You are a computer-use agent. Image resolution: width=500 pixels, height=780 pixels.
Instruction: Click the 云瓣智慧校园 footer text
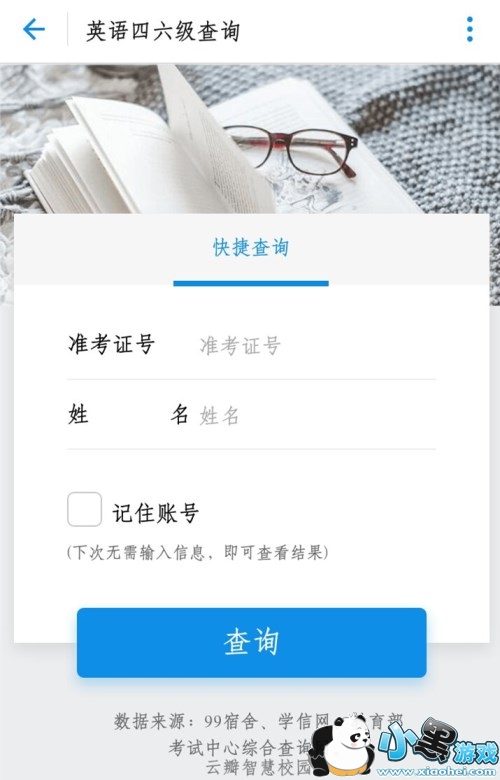point(258,766)
